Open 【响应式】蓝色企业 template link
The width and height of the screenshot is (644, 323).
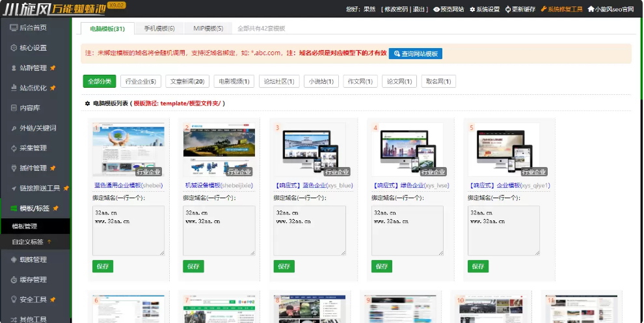[314, 185]
